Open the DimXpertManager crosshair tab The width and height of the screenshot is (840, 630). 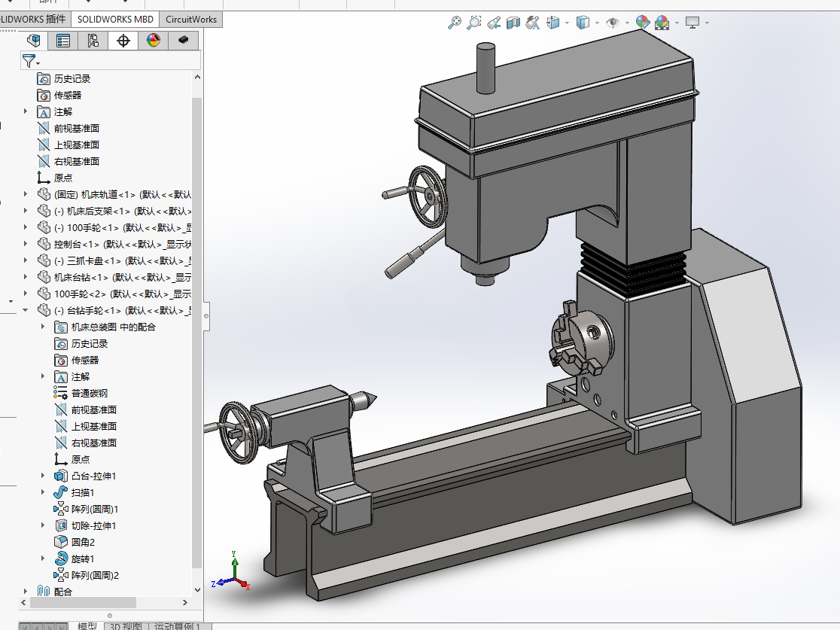(x=123, y=41)
